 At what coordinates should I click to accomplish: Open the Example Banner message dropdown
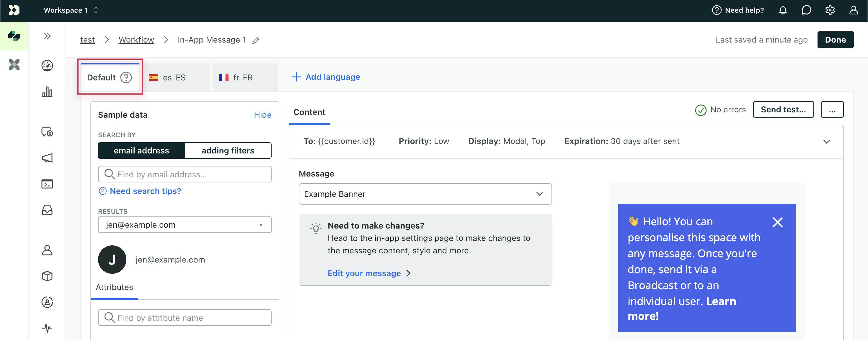425,194
